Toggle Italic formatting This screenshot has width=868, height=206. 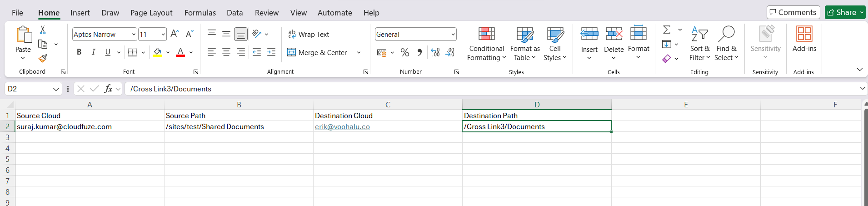click(94, 52)
